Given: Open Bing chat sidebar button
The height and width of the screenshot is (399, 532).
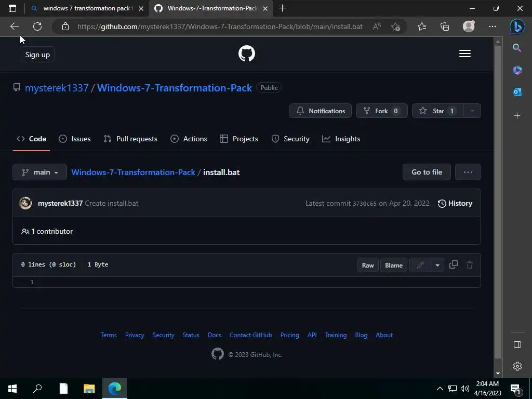Looking at the screenshot, I should 517,26.
